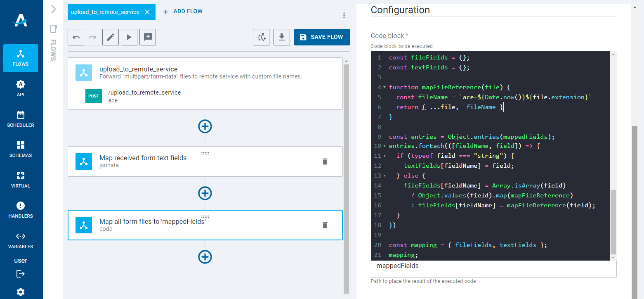Open the add comment icon
Screen dimensions: 644x299
click(x=148, y=37)
